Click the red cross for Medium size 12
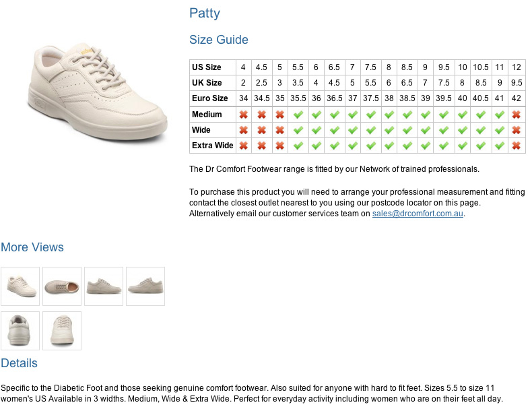Image resolution: width=532 pixels, height=411 pixels. click(516, 115)
